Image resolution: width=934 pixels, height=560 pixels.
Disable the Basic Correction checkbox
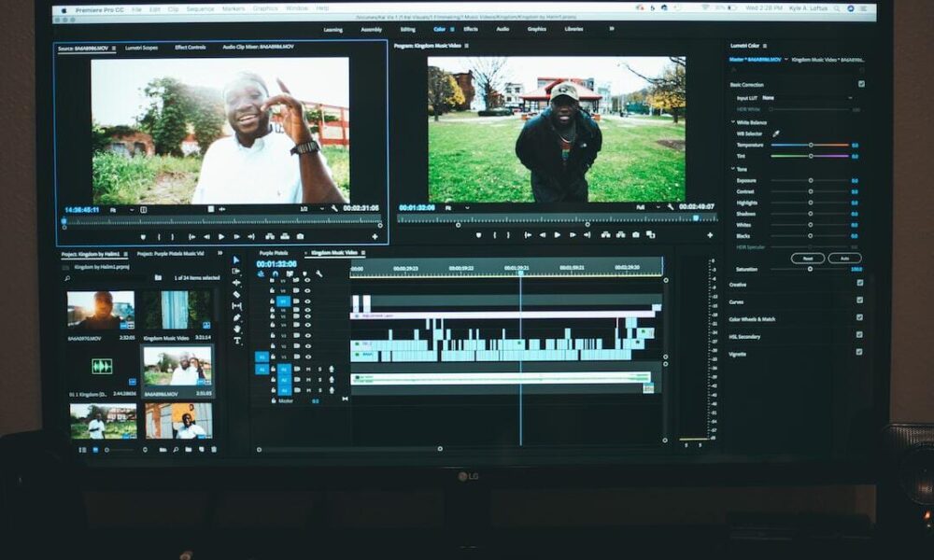point(860,84)
